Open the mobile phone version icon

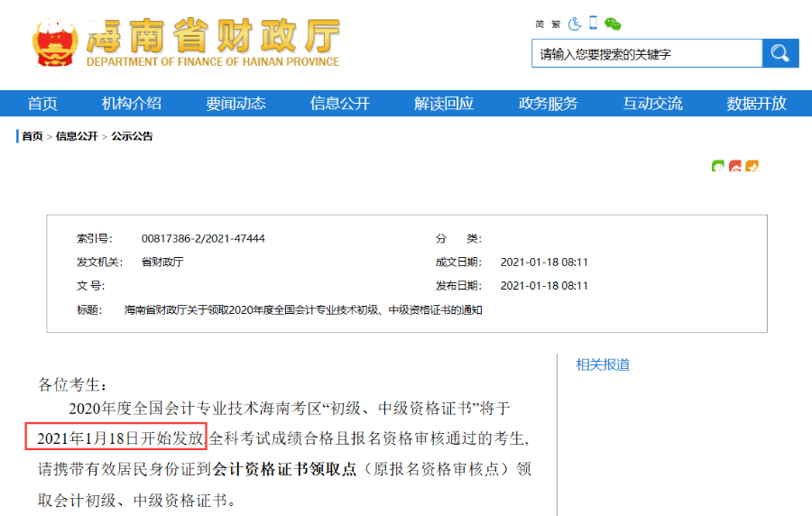[x=594, y=23]
